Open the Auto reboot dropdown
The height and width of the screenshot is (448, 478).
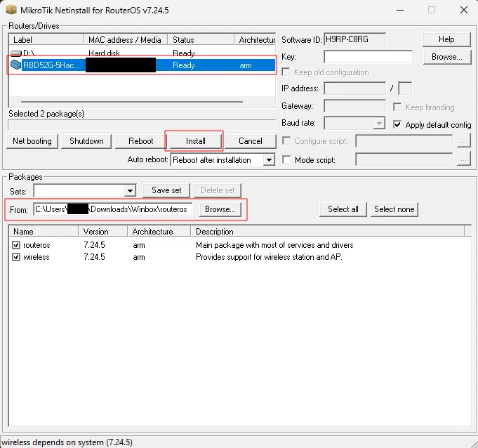click(269, 160)
